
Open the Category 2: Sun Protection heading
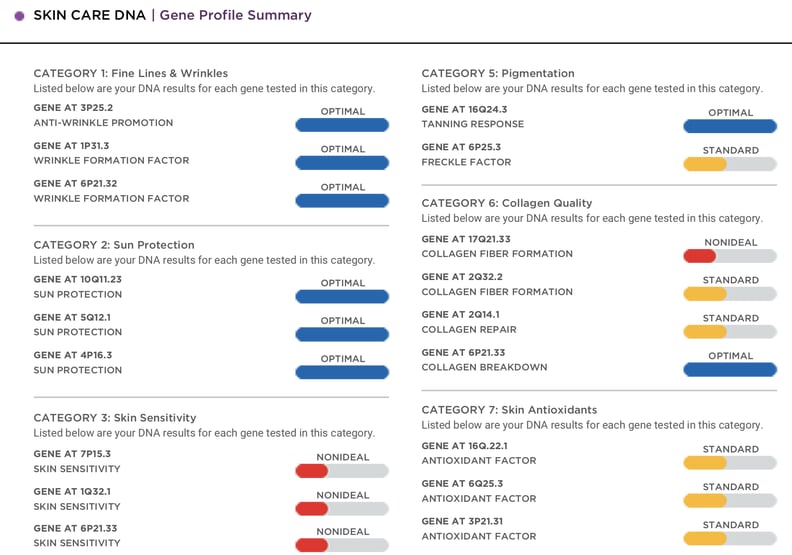tap(114, 245)
